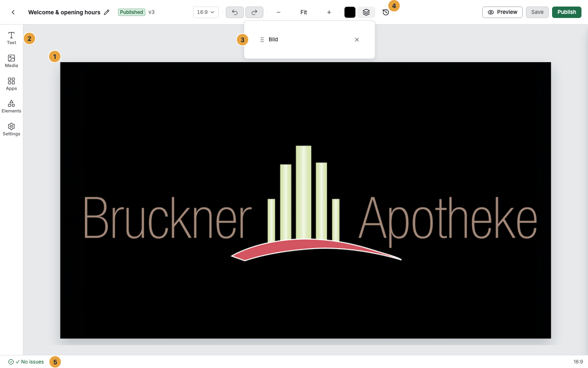Click the Published status badge
Viewport: 588px width, 368px height.
(x=131, y=12)
